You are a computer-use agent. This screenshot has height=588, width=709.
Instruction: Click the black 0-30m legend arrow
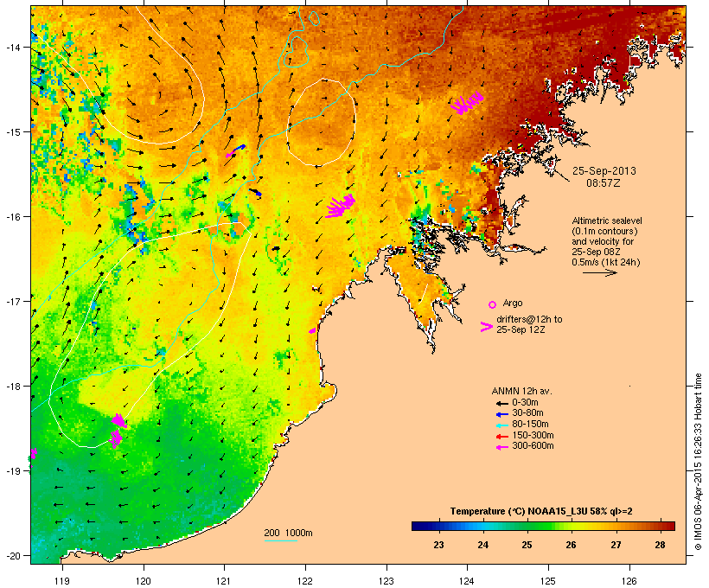click(x=501, y=403)
